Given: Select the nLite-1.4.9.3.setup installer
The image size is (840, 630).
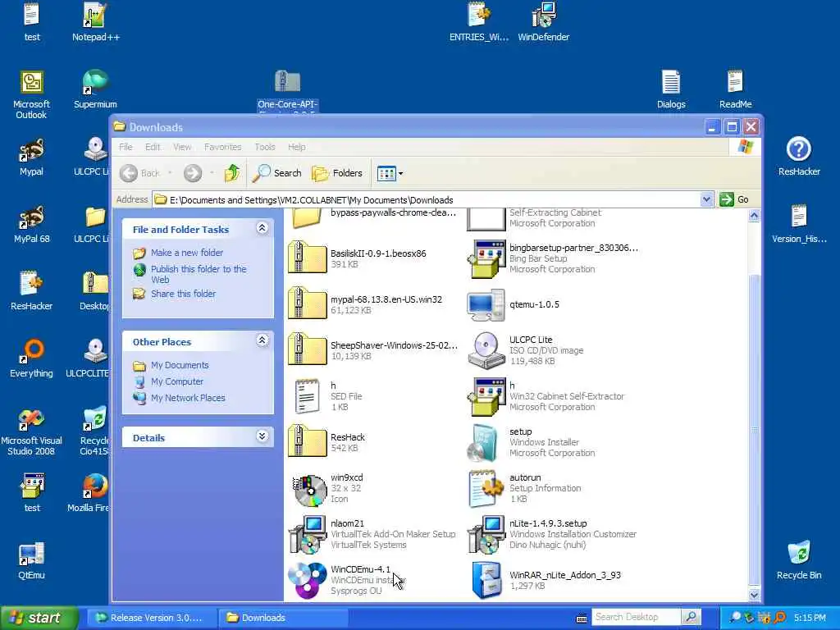Looking at the screenshot, I should [x=552, y=533].
